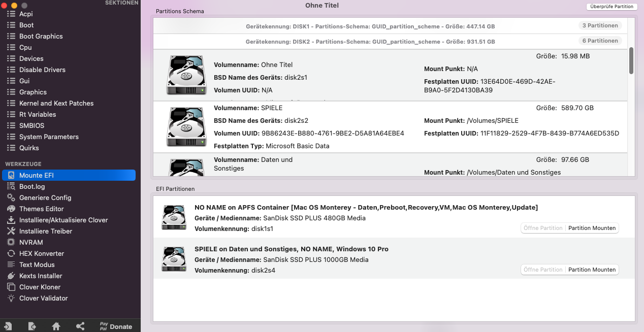Click the NO NAME on APFS Container title

[366, 208]
